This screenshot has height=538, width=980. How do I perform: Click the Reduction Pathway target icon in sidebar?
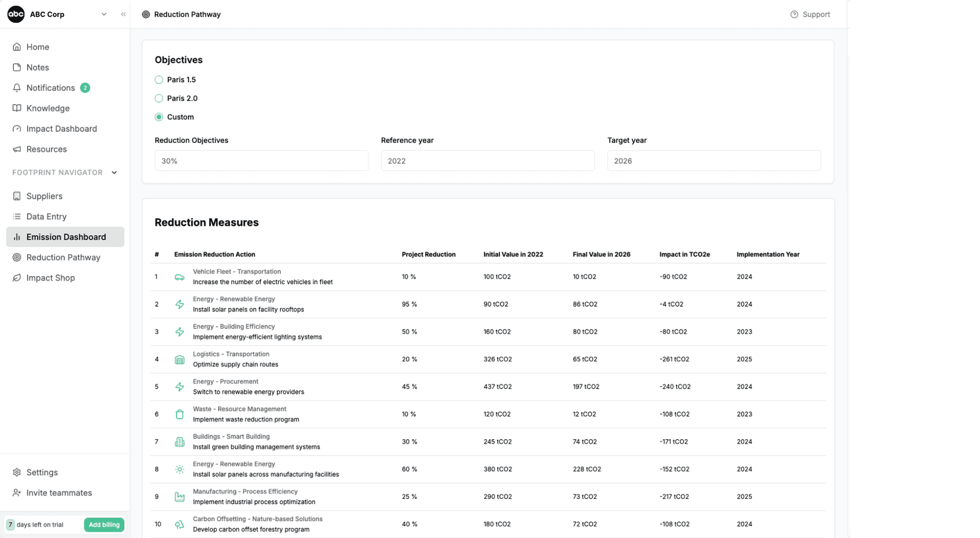coord(17,257)
